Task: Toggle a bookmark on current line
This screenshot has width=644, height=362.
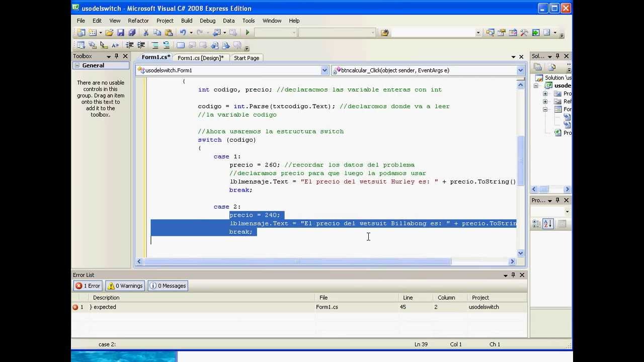Action: [x=181, y=45]
